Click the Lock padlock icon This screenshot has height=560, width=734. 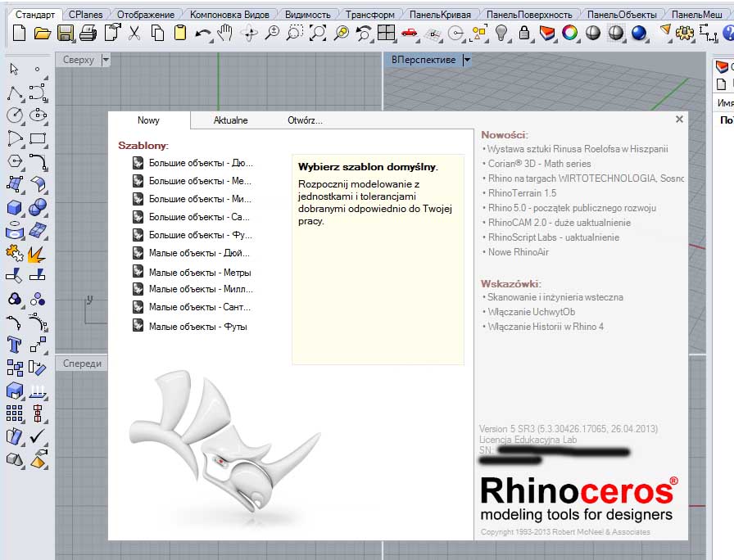523,33
